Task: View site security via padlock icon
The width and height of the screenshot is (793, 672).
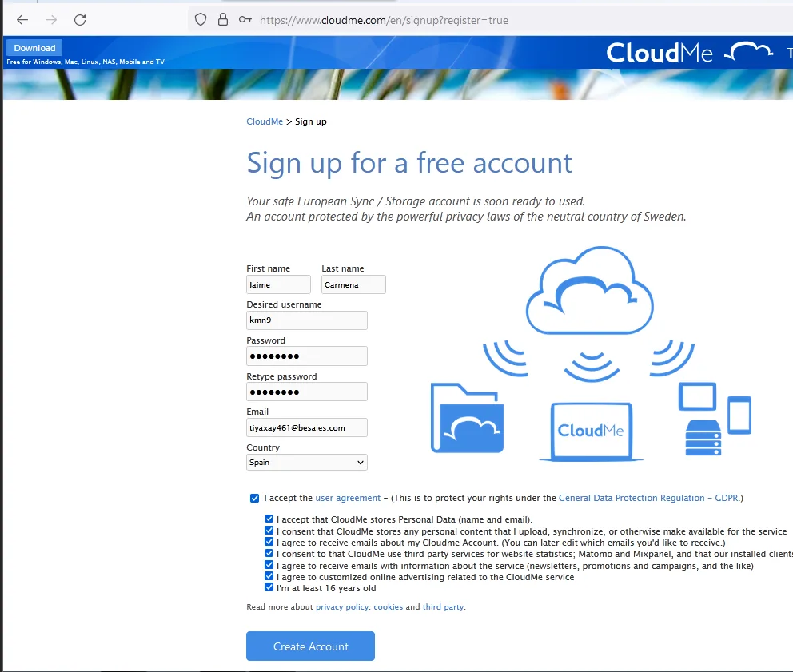Action: [x=222, y=20]
